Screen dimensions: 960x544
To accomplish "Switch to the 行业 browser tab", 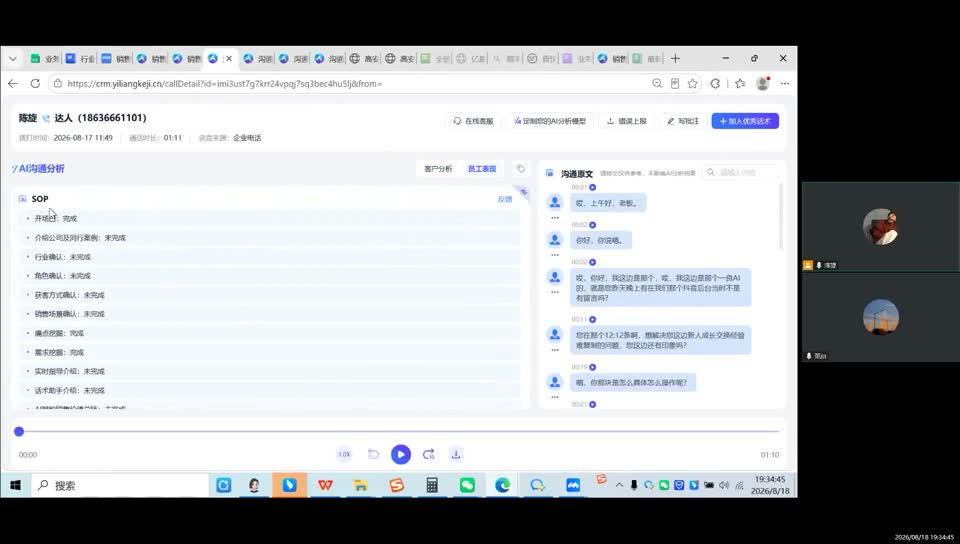I will 80,59.
